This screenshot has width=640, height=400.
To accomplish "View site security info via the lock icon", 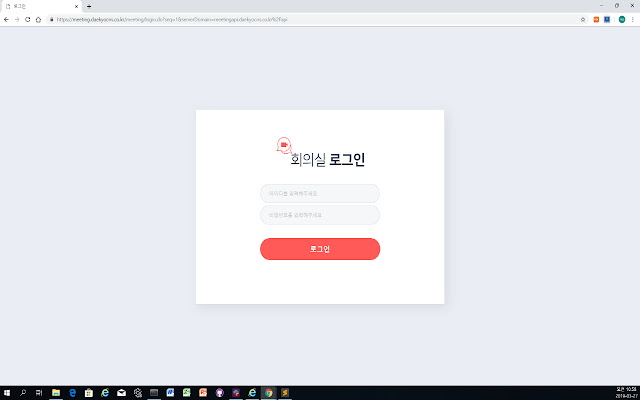I will tap(51, 19).
